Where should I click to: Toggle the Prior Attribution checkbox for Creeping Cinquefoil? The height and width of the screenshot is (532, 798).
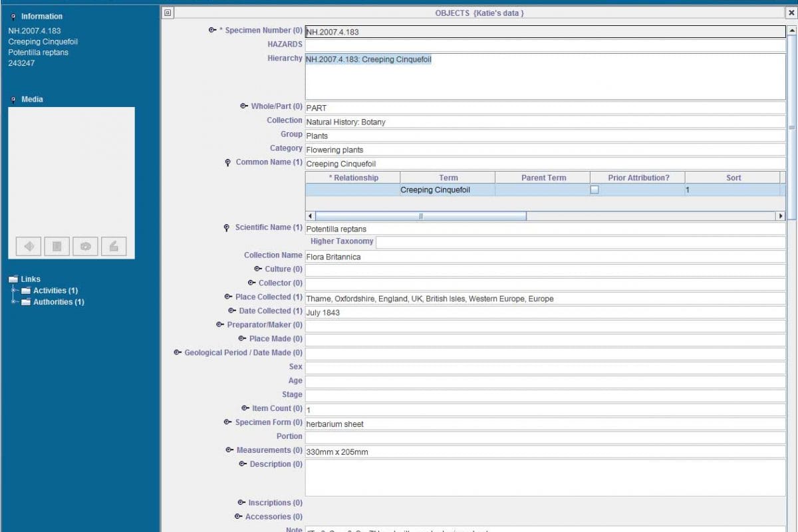pos(594,190)
